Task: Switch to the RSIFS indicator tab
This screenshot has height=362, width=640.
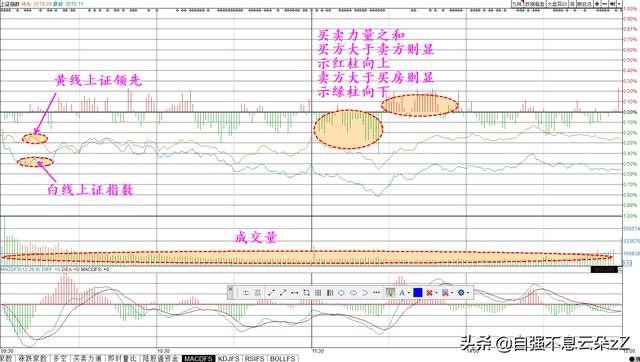Action: [255, 358]
